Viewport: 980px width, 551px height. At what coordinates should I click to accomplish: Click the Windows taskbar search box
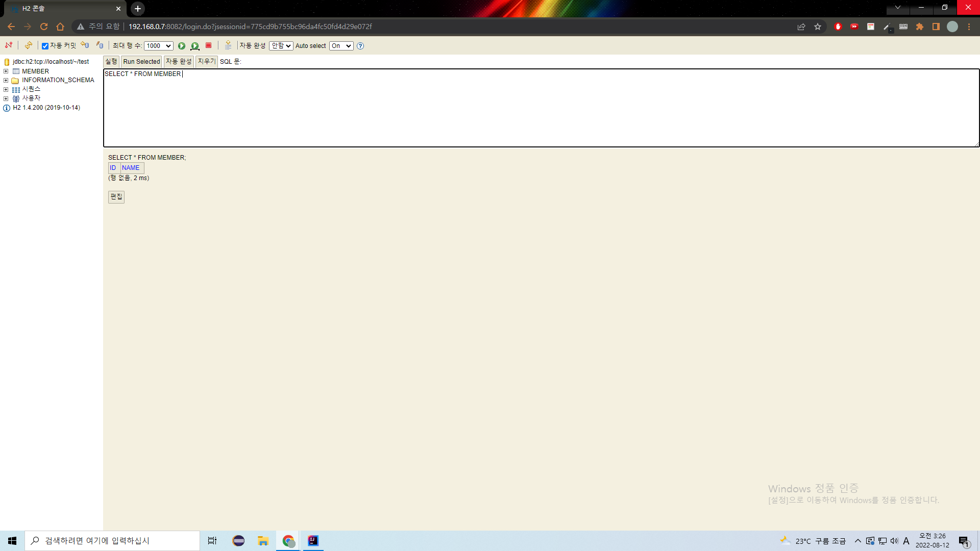pos(112,541)
